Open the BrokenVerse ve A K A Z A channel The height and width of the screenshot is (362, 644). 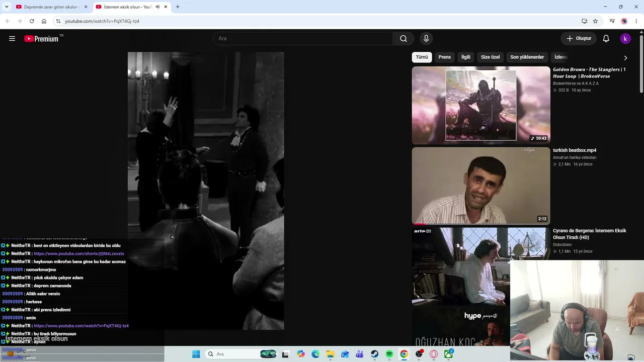tap(576, 83)
